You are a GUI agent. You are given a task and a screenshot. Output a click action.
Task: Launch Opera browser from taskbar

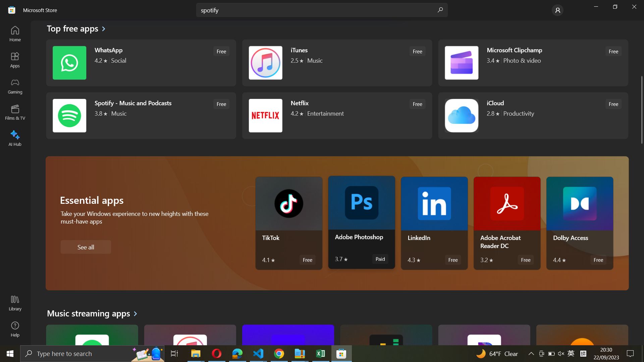(217, 354)
